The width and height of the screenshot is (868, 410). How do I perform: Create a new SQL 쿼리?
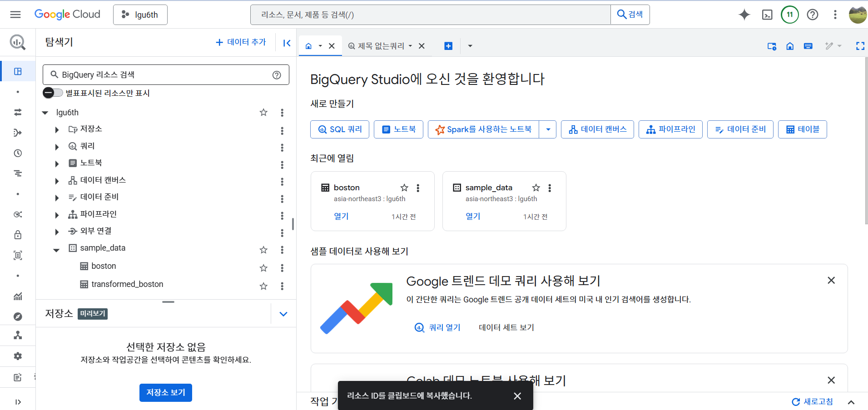[340, 129]
